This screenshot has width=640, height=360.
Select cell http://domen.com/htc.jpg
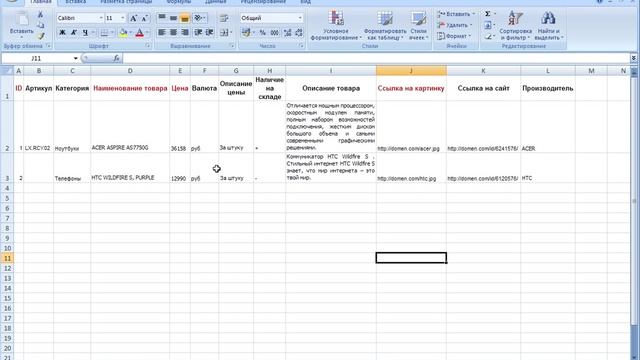tap(411, 168)
